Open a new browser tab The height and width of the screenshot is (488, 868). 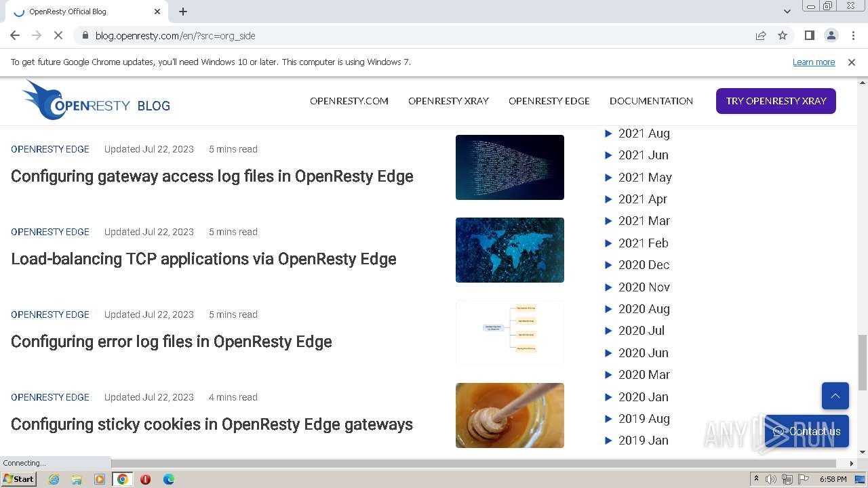point(183,12)
